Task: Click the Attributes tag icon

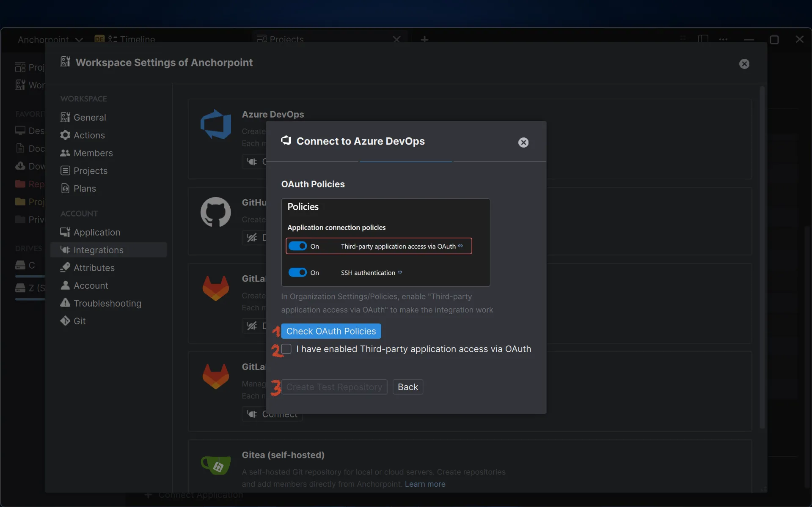Action: 65,268
